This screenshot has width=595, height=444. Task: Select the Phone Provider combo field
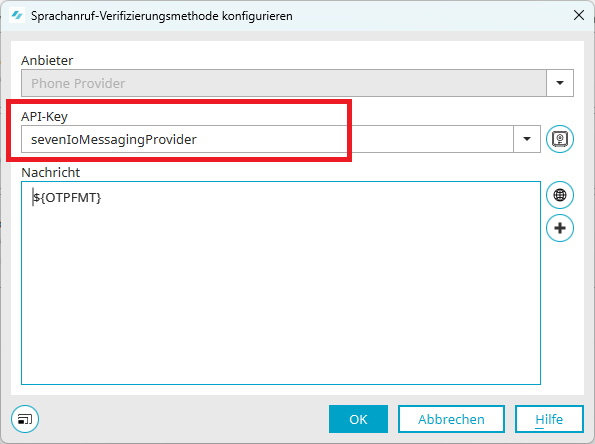coord(284,83)
